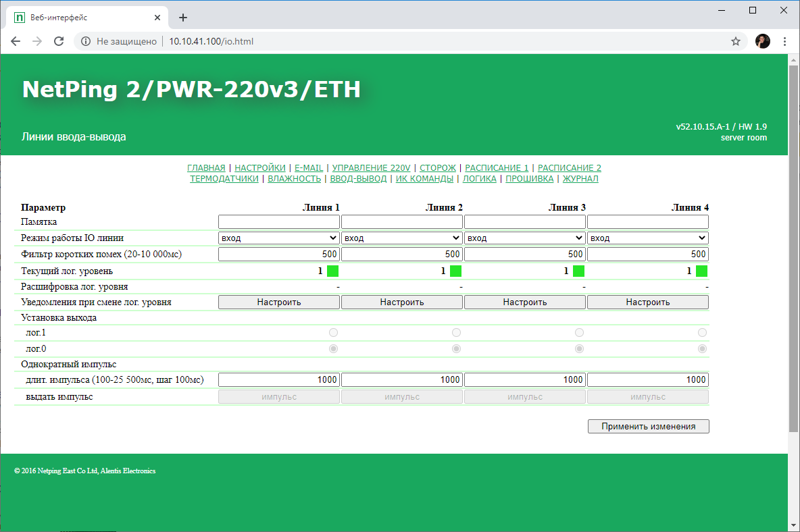Open the Chrome three-dot menu
This screenshot has height=532, width=800.
tap(784, 41)
